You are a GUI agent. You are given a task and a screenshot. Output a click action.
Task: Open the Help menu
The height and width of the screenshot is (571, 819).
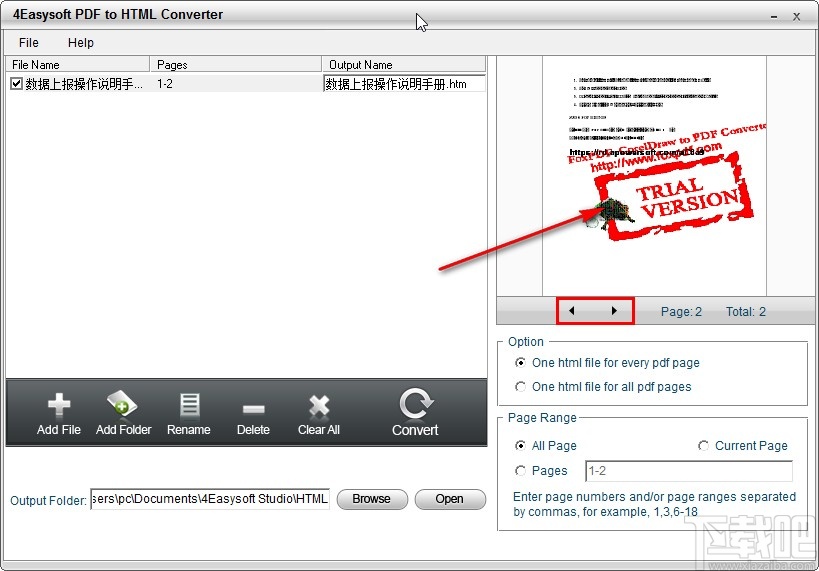(81, 43)
